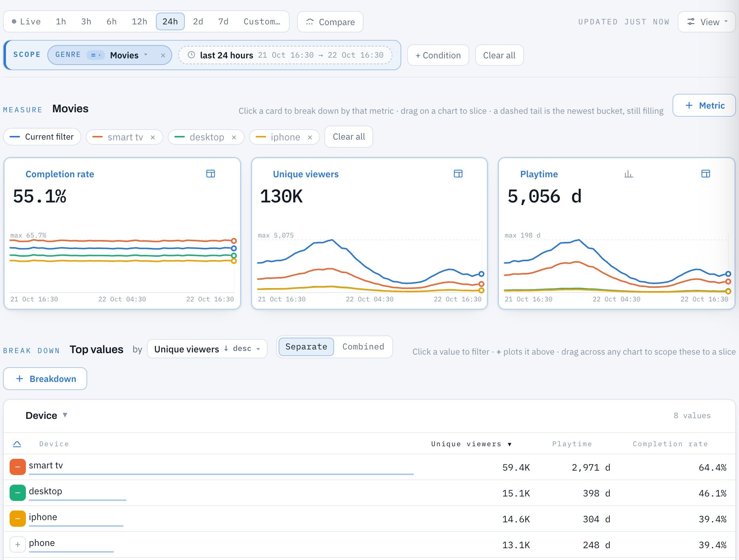Remove the smart tv series chip
Screen dimensions: 739x560
153,137
